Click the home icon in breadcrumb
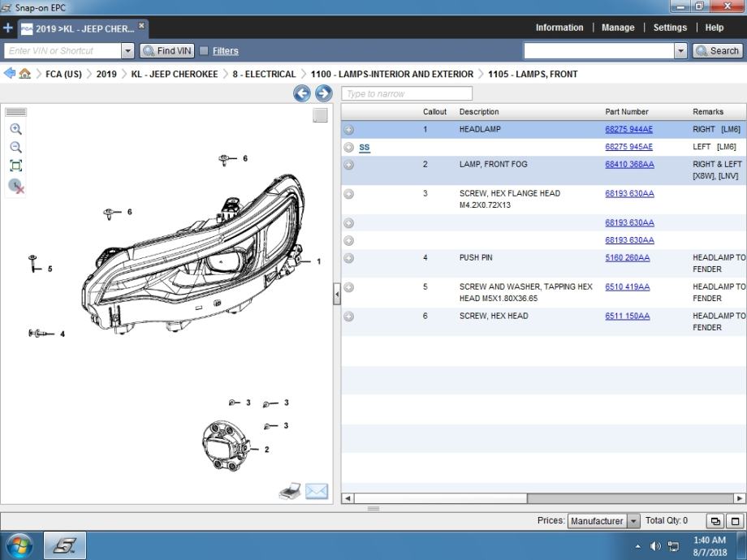Viewport: 747px width, 560px height. coord(25,74)
